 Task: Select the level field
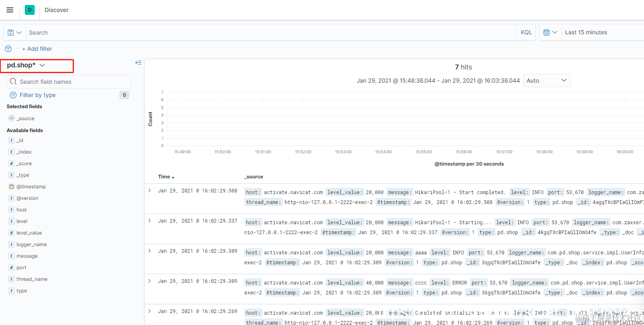(22, 221)
